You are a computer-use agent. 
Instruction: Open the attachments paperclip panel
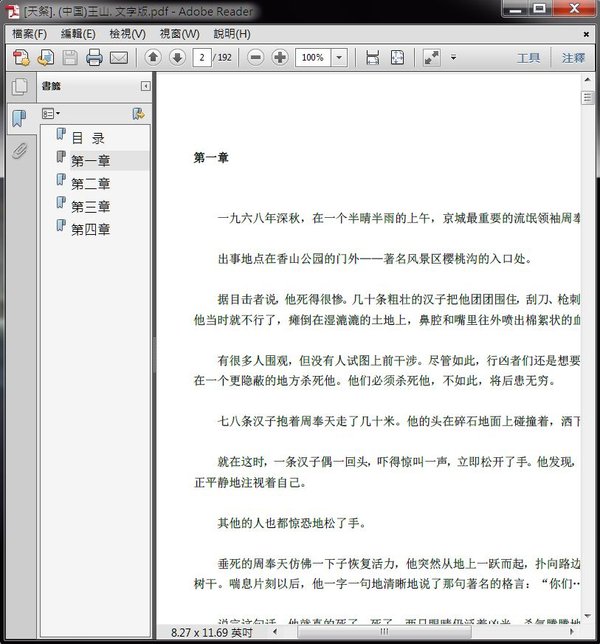pyautogui.click(x=19, y=151)
